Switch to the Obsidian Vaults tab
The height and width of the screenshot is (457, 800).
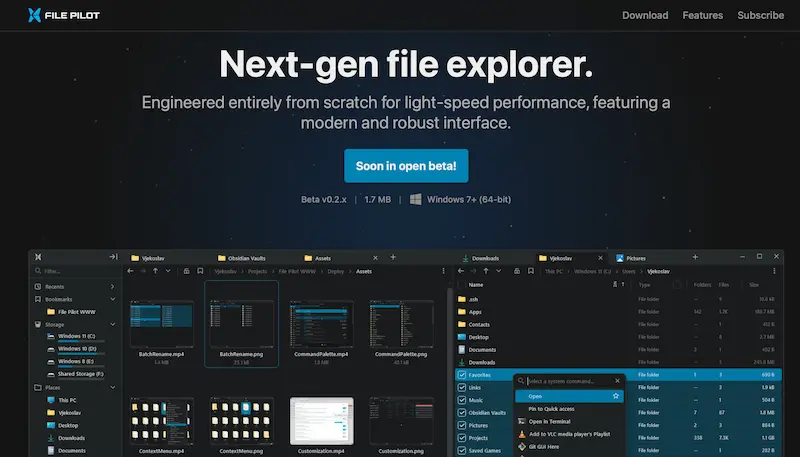[241, 258]
